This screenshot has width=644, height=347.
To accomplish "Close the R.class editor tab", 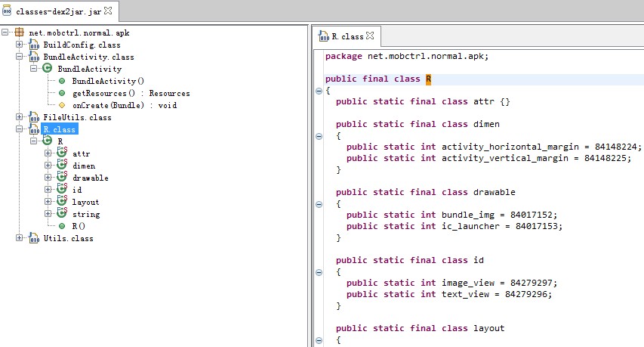I will tap(370, 36).
